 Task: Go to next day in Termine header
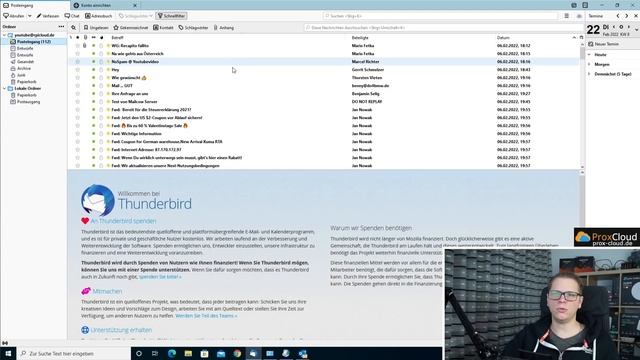[627, 16]
